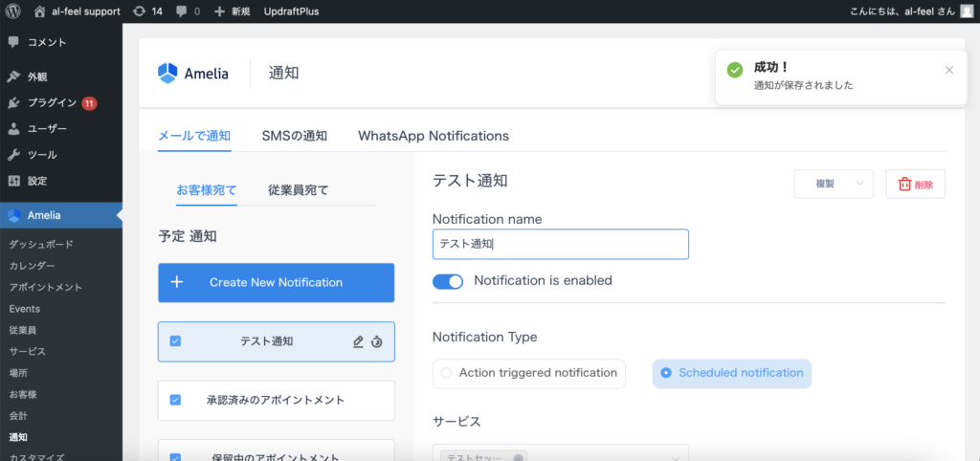
Task: Click the Notification name text field
Action: coord(560,244)
